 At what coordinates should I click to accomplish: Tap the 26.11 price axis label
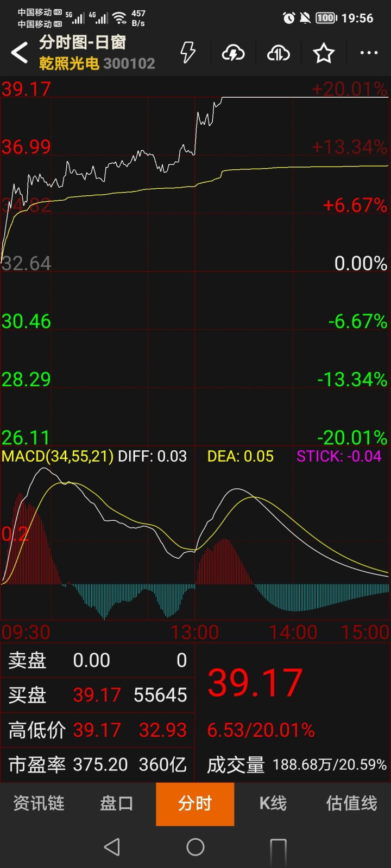click(26, 437)
